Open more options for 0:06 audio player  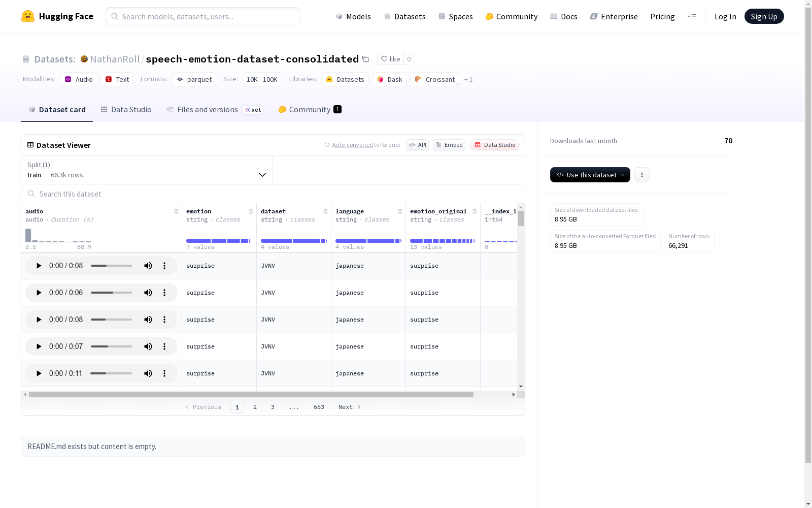(x=164, y=293)
